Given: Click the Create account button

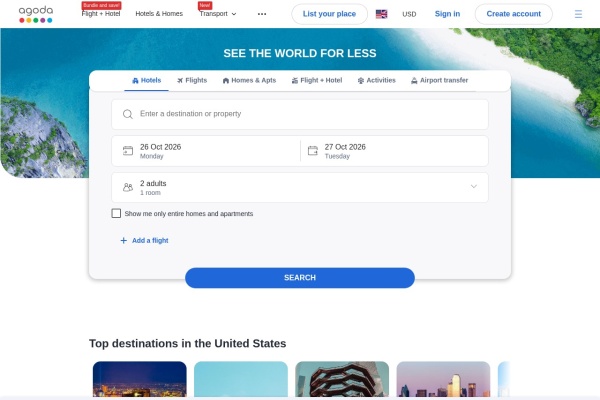Looking at the screenshot, I should coord(514,14).
